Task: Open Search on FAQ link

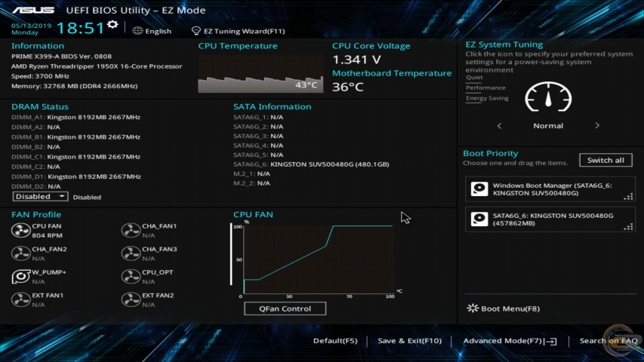Action: coord(609,341)
